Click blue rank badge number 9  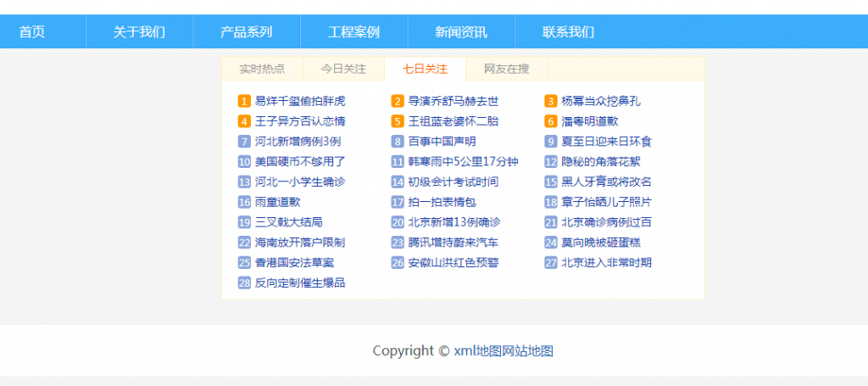pos(551,141)
